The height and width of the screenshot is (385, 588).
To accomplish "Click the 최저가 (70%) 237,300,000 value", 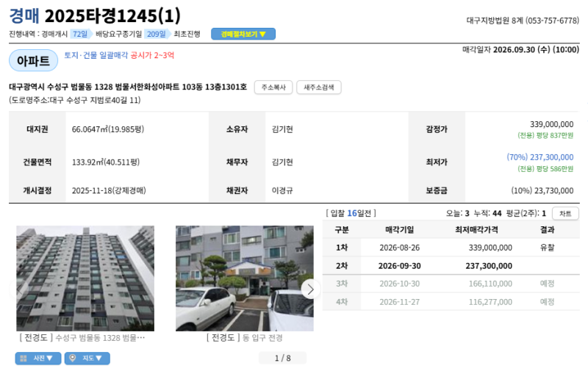I will [539, 157].
